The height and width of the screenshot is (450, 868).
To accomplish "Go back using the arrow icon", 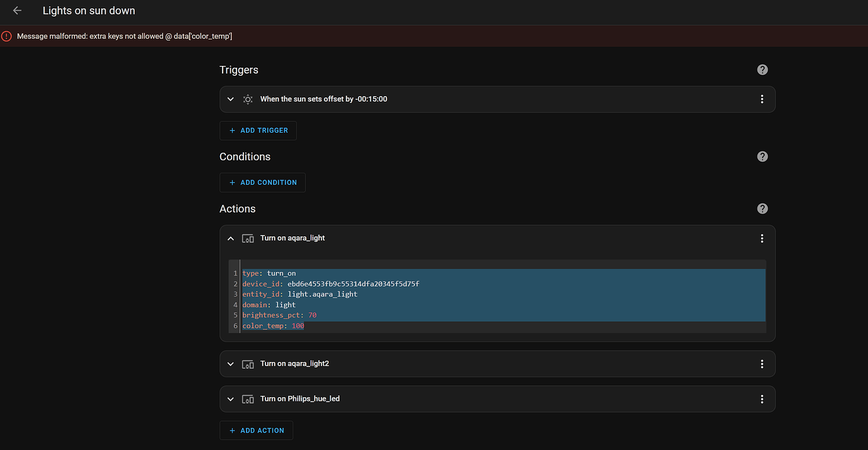I will point(17,11).
